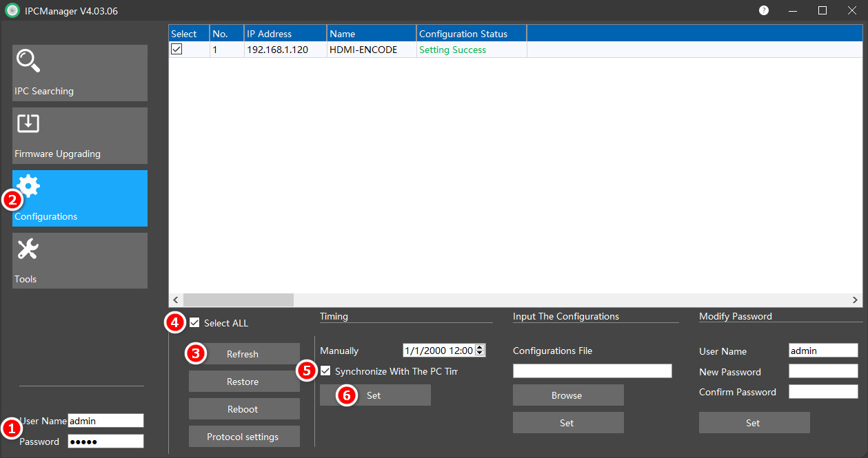Screen dimensions: 868x458
Task: Click Set under Input The Configurations
Action: tap(568, 423)
